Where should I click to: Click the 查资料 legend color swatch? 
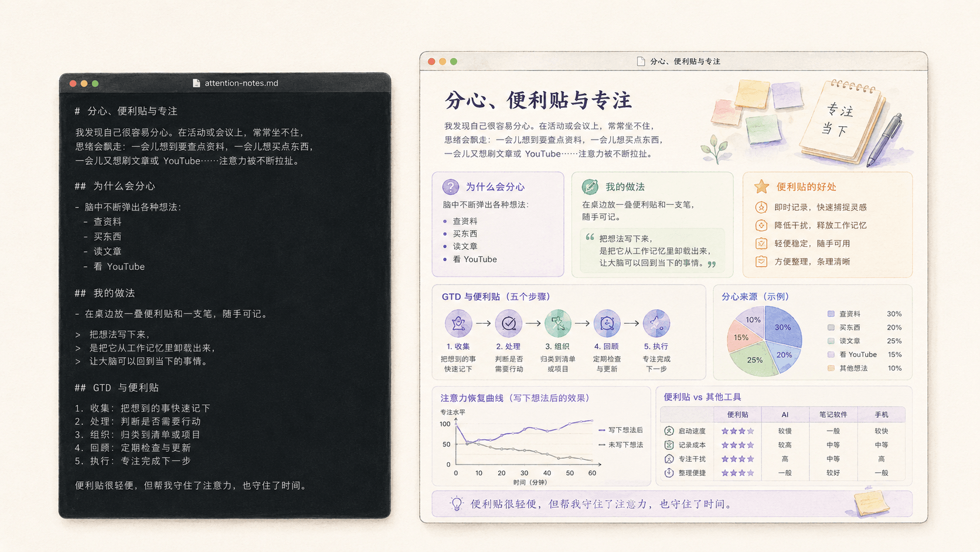click(831, 314)
